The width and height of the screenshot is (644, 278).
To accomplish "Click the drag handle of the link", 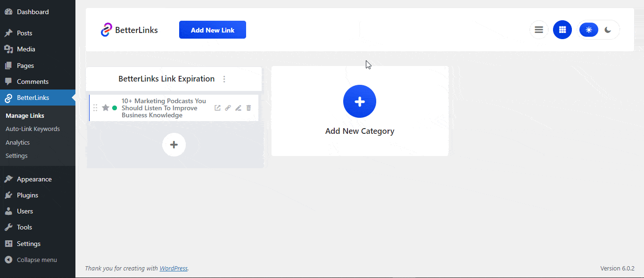I will (x=95, y=108).
